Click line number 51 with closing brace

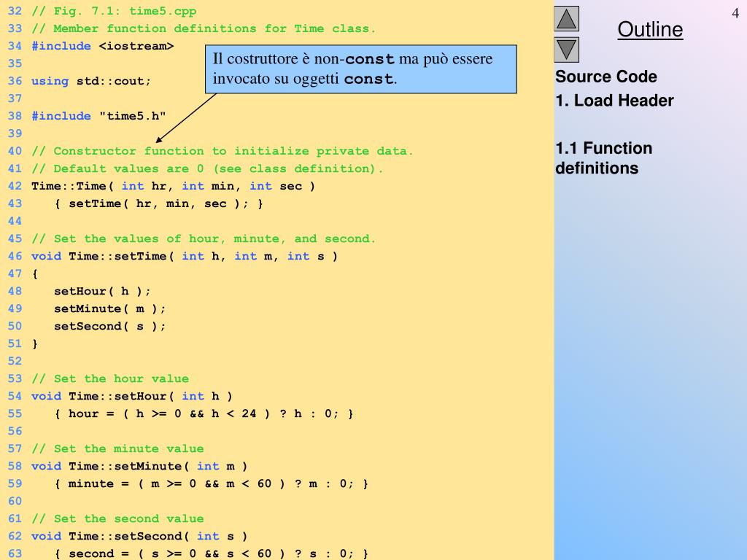(23, 344)
